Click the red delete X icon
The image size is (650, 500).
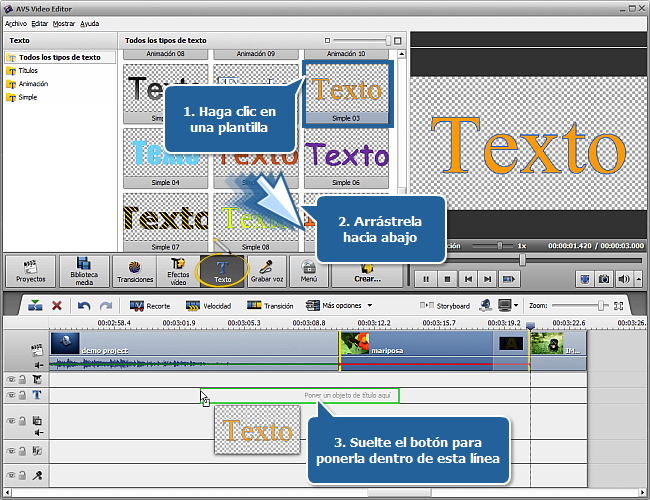click(x=57, y=305)
